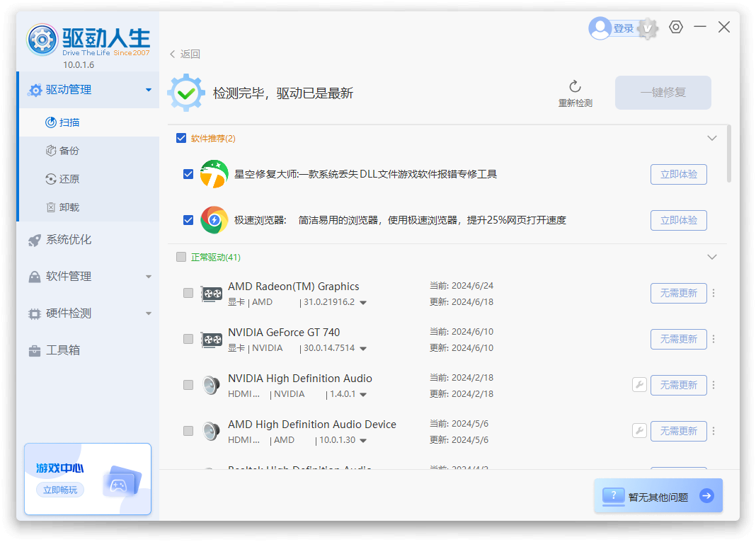Click the driver list vertical scrollbar
Viewport: 756px width, 542px height.
729,154
